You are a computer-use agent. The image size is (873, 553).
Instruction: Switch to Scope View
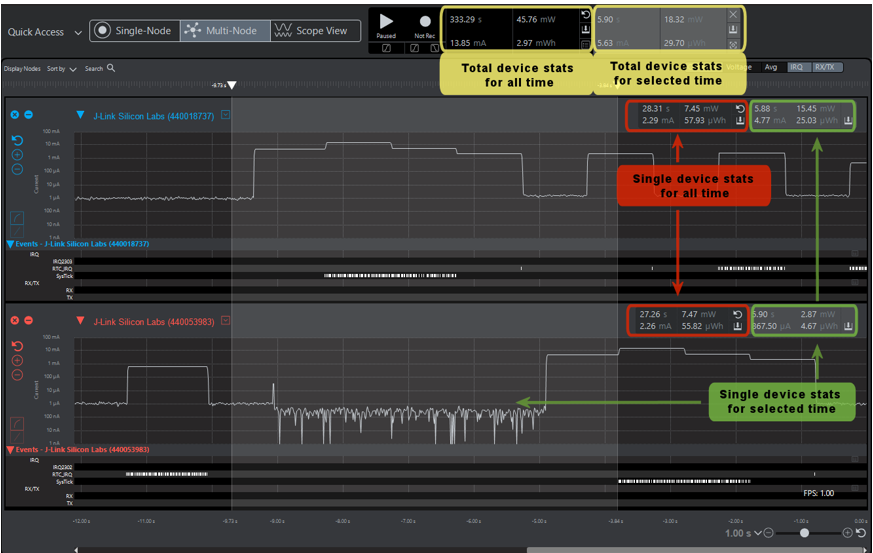[314, 31]
